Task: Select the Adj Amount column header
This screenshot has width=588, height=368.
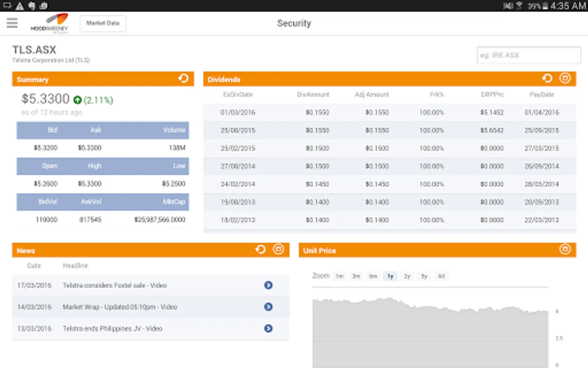Action: [372, 94]
